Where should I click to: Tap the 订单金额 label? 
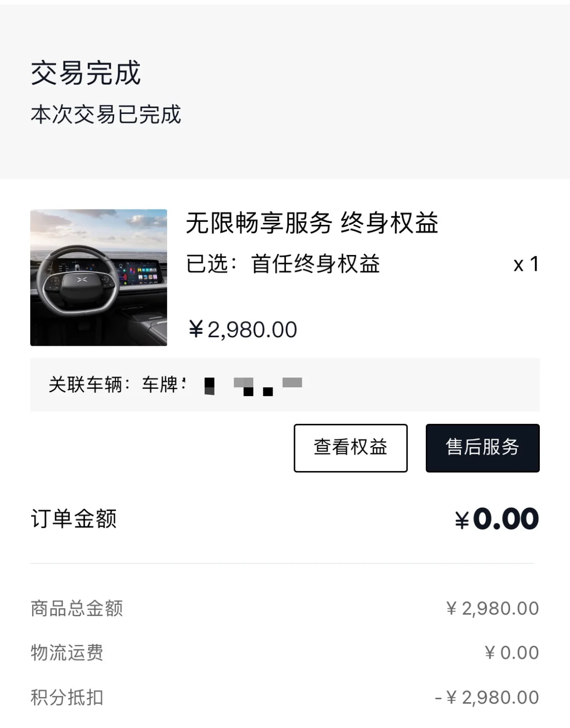(73, 519)
